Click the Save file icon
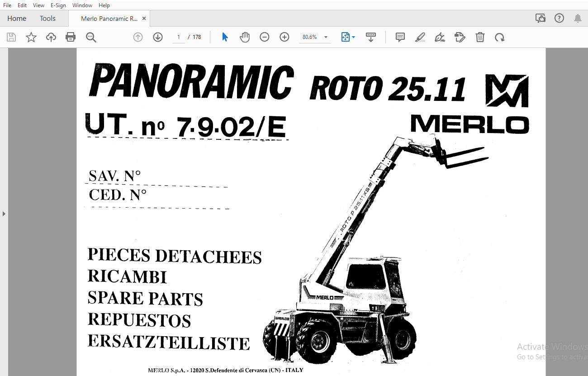Image resolution: width=588 pixels, height=376 pixels. click(x=11, y=37)
